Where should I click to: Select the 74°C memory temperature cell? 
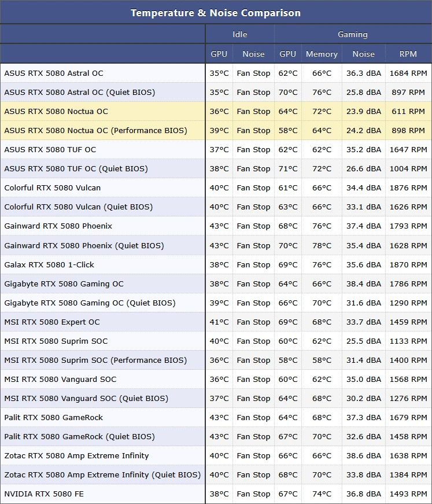click(x=322, y=494)
